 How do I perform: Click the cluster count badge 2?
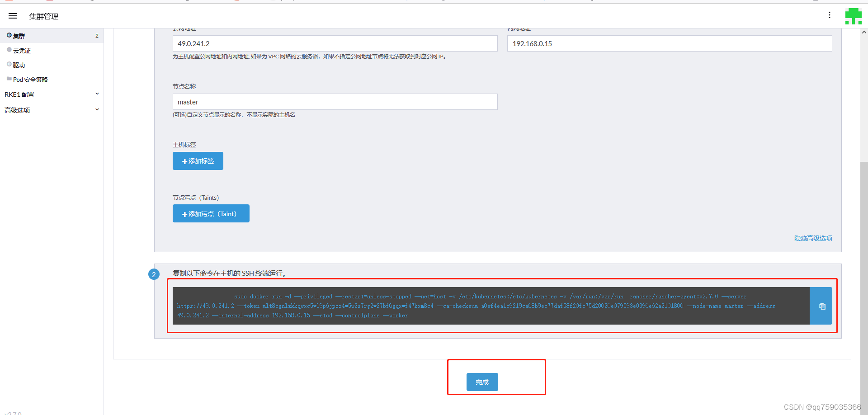(97, 36)
